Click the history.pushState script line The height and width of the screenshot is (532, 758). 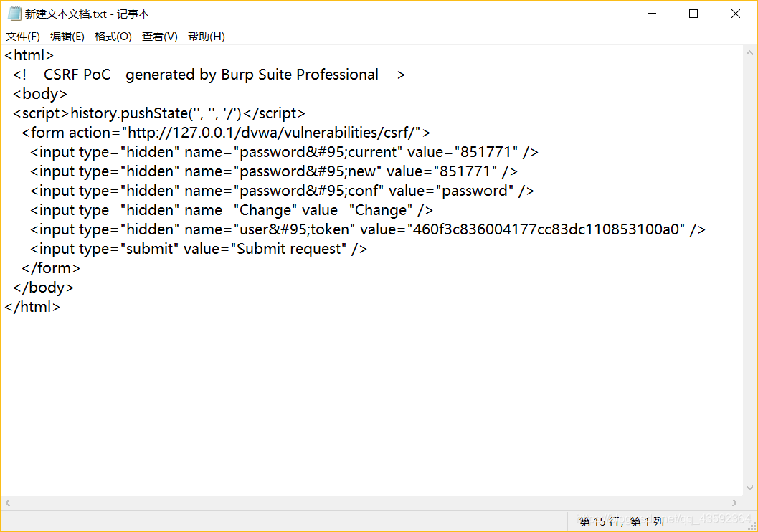pos(159,113)
